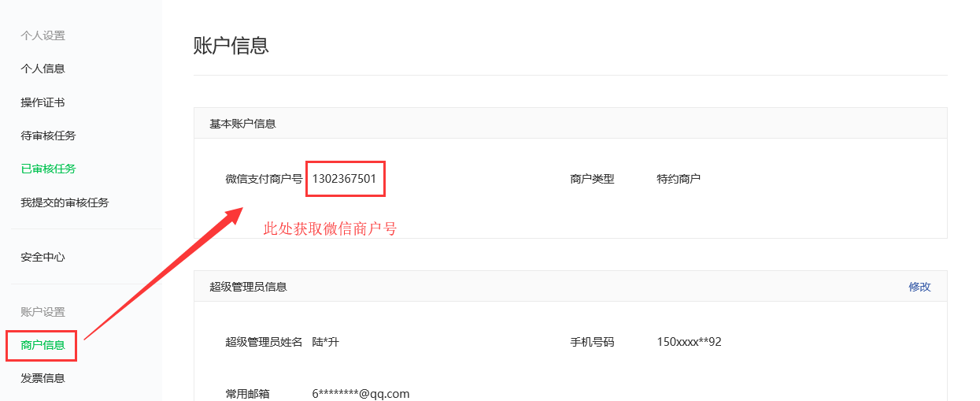Click the 特约商户 merchant type value

[x=679, y=179]
